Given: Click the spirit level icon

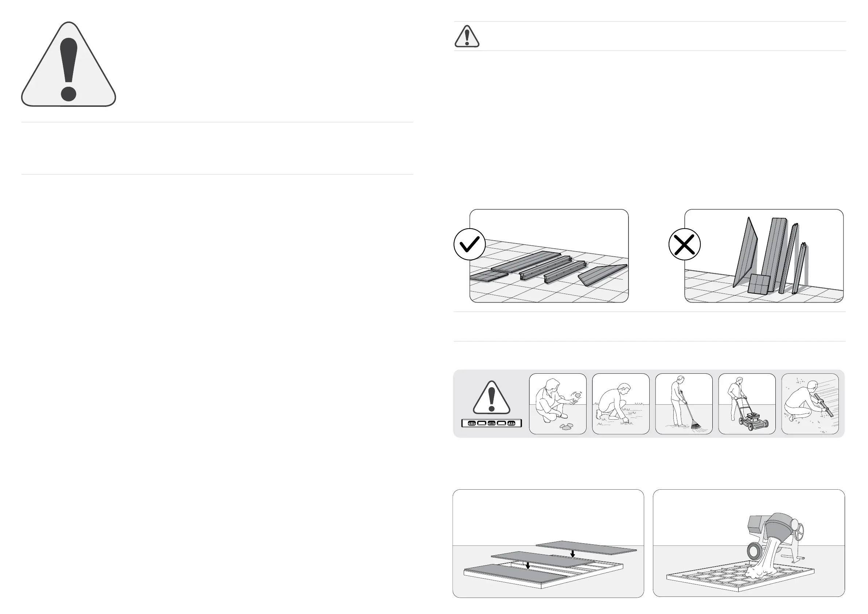Looking at the screenshot, I should 491,423.
